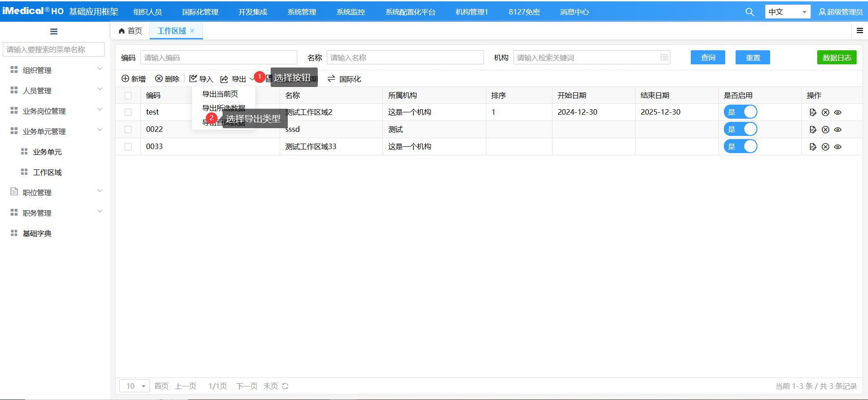Click the edit icon for row test
This screenshot has width=868, height=400.
pyautogui.click(x=813, y=112)
